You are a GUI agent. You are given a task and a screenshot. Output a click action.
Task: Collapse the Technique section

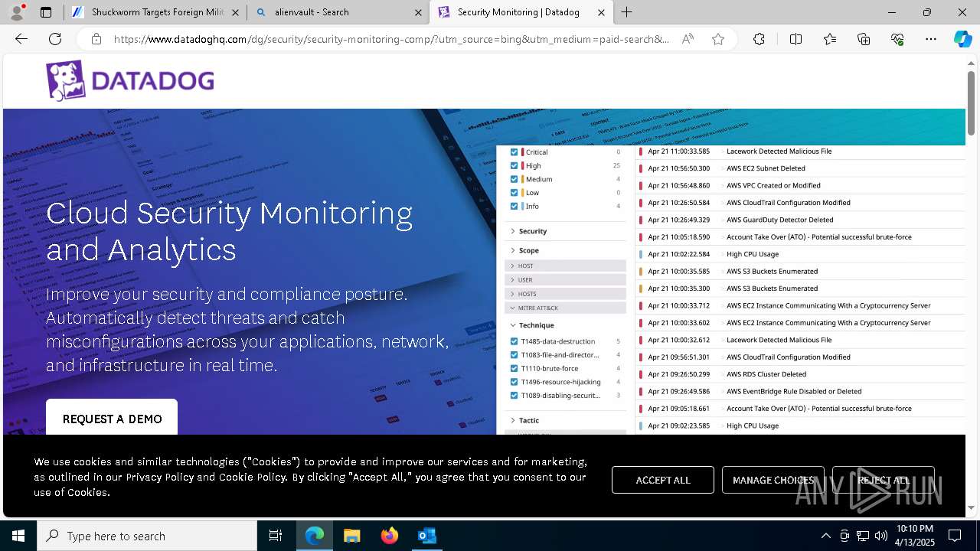(531, 325)
